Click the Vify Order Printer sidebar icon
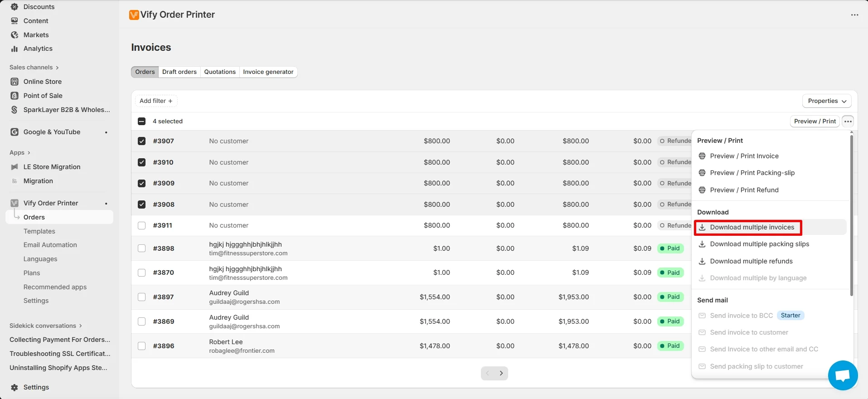Viewport: 868px width, 399px height. 15,203
